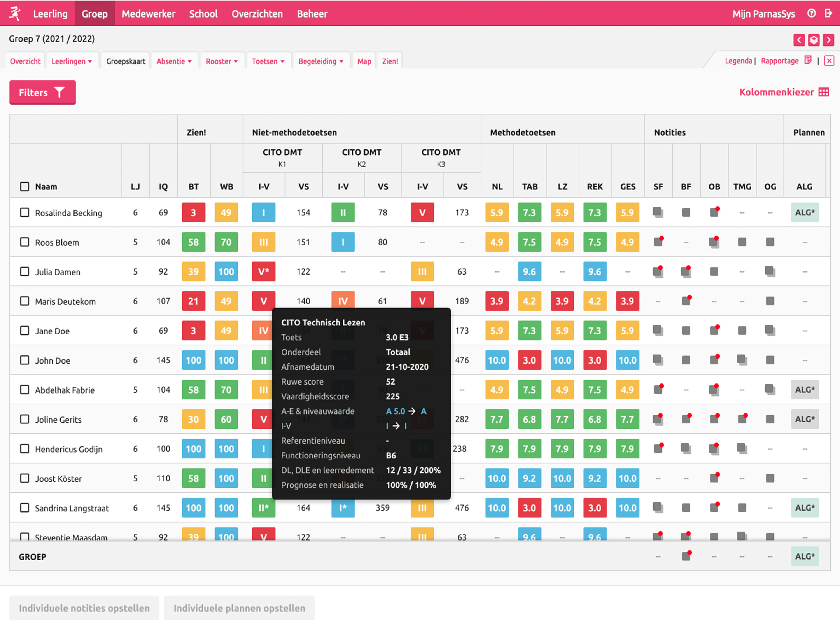Screen dimensions: 840x630
Task: Tick Joline Gerits' checkbox
Action: click(24, 419)
